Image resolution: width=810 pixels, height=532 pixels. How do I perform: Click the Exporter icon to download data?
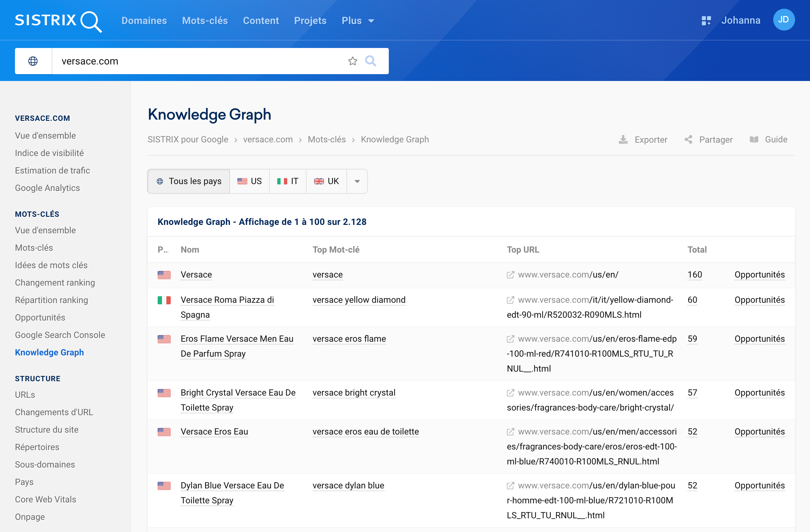pos(623,140)
